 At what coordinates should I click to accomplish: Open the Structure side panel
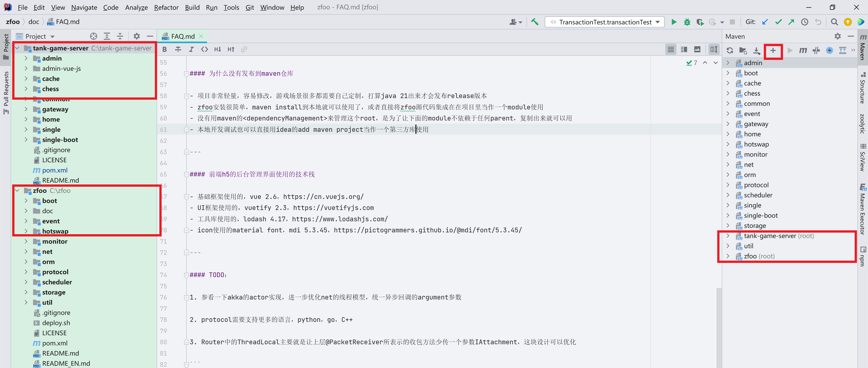tap(863, 88)
